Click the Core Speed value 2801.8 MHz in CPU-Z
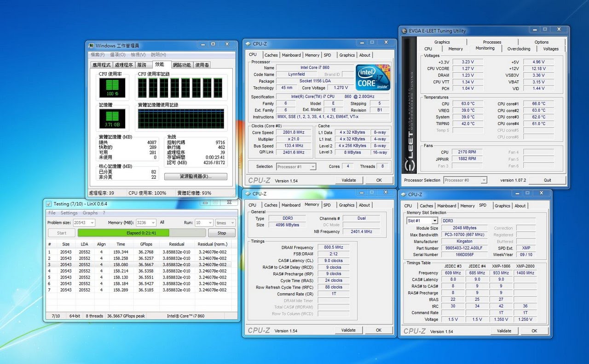Viewport: 589px width, 364px height. (294, 132)
